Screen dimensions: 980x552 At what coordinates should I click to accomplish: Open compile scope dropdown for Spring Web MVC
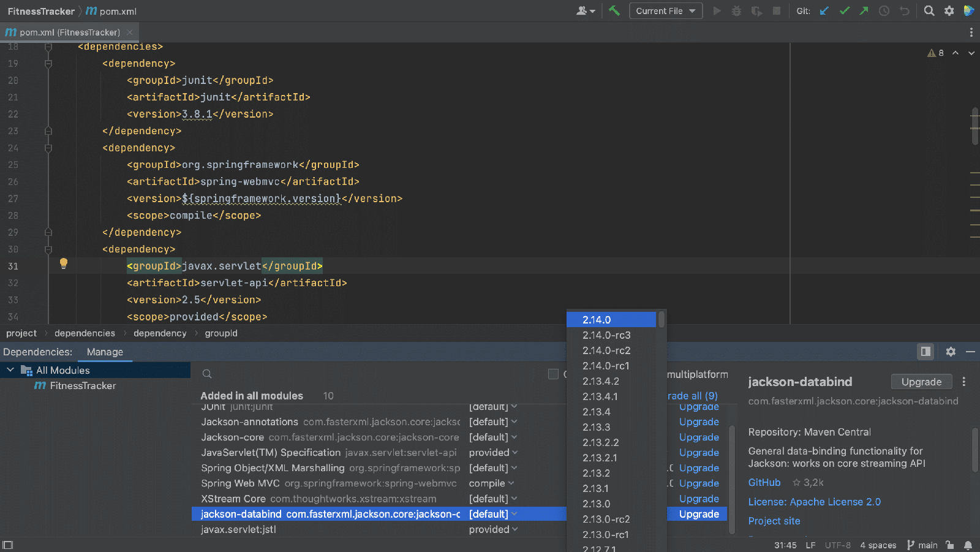point(491,483)
